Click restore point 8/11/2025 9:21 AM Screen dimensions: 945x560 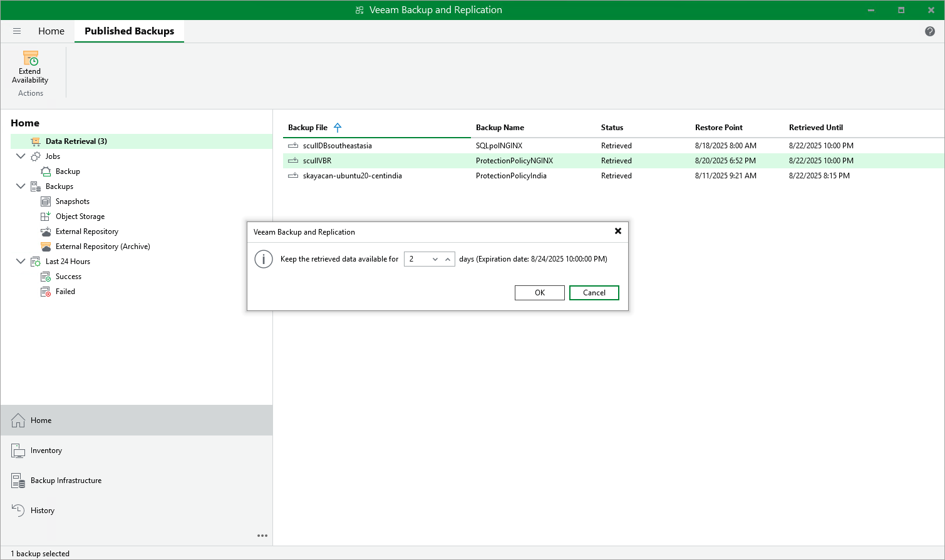point(726,176)
